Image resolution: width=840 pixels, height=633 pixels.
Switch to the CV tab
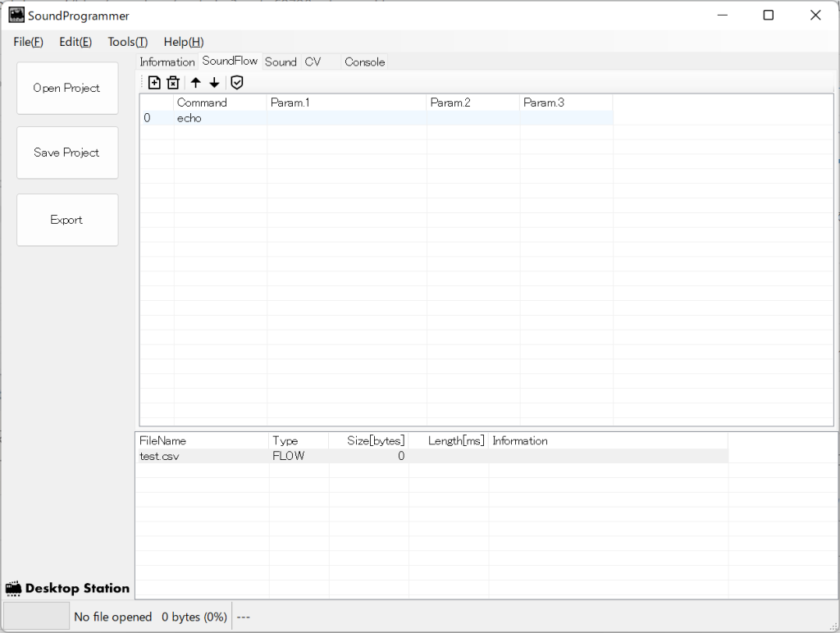click(313, 62)
